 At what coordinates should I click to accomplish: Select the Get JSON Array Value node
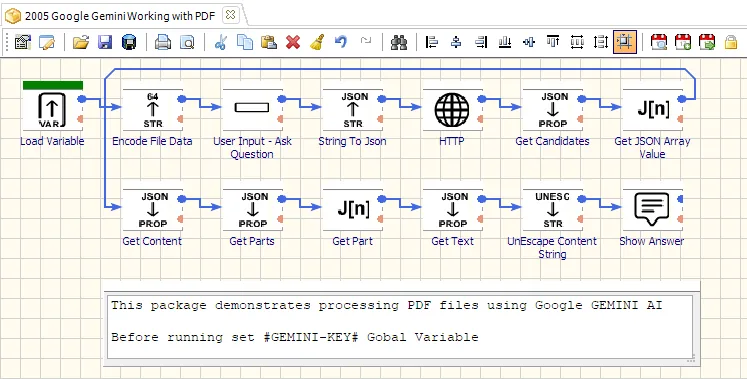[x=652, y=110]
